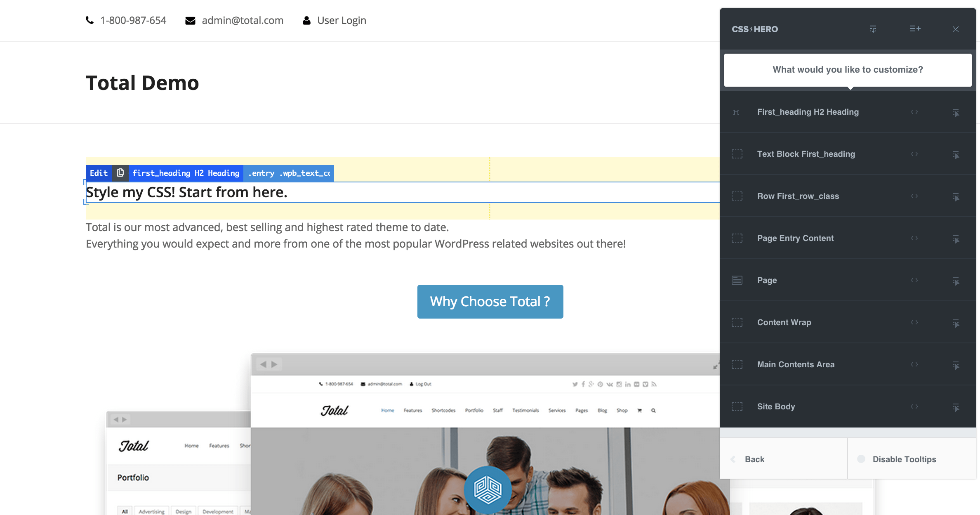Click the phone handset icon
This screenshot has height=515, width=980.
coord(90,20)
